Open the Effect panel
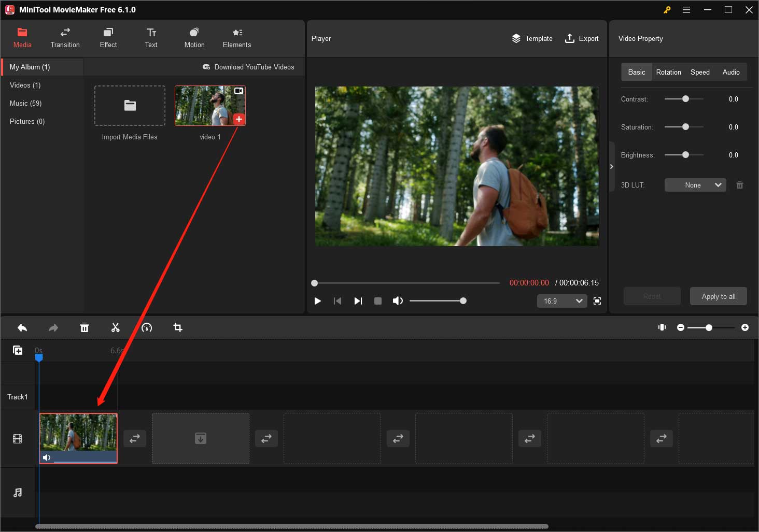759x532 pixels. [108, 32]
